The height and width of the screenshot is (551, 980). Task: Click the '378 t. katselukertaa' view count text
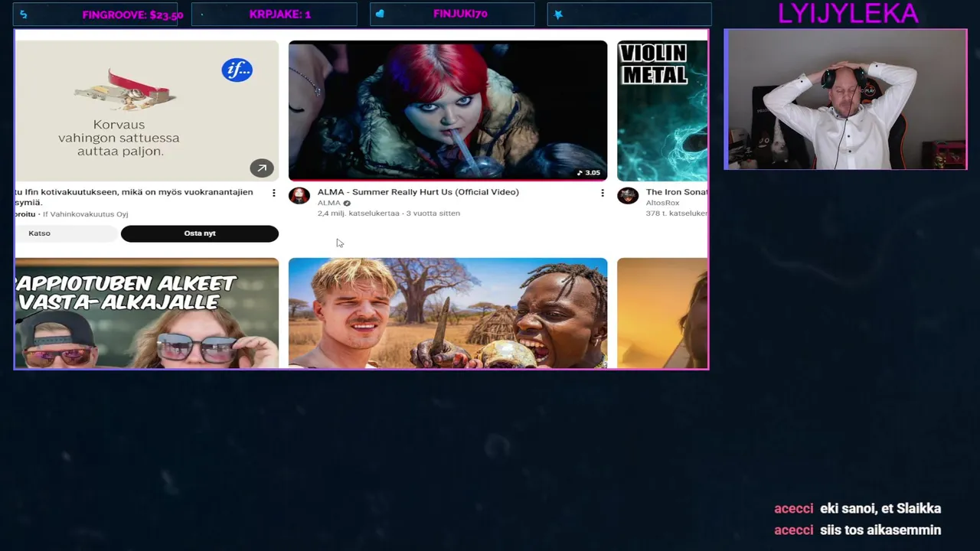pyautogui.click(x=677, y=214)
